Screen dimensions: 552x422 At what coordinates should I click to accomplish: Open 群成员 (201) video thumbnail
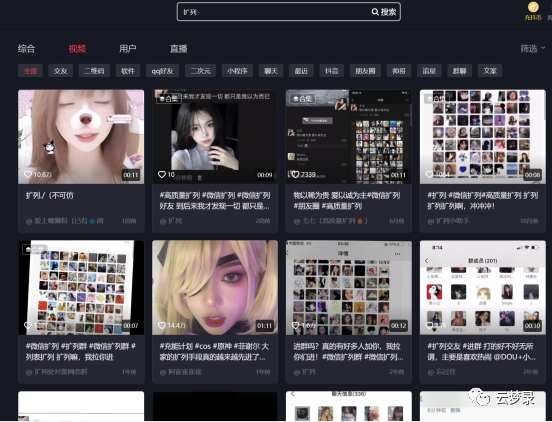[x=483, y=288]
